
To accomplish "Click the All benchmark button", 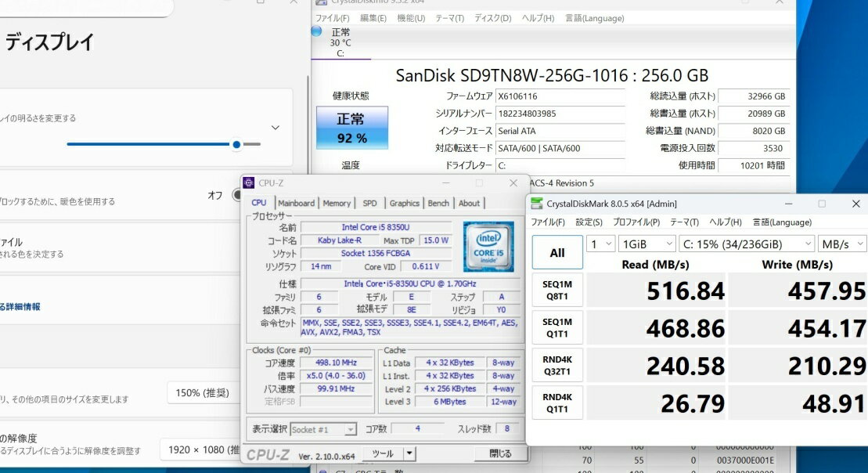I will [557, 252].
